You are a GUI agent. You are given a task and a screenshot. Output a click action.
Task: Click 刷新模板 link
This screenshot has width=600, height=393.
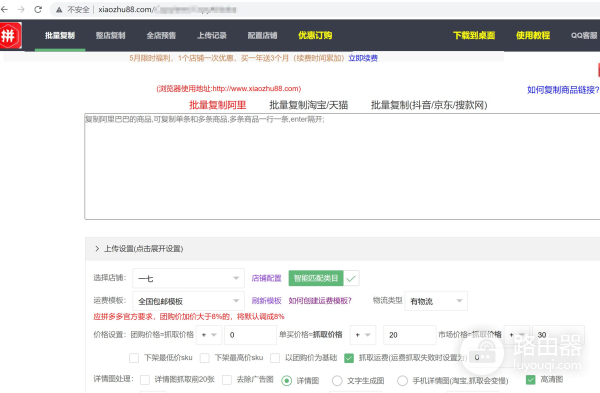click(266, 301)
